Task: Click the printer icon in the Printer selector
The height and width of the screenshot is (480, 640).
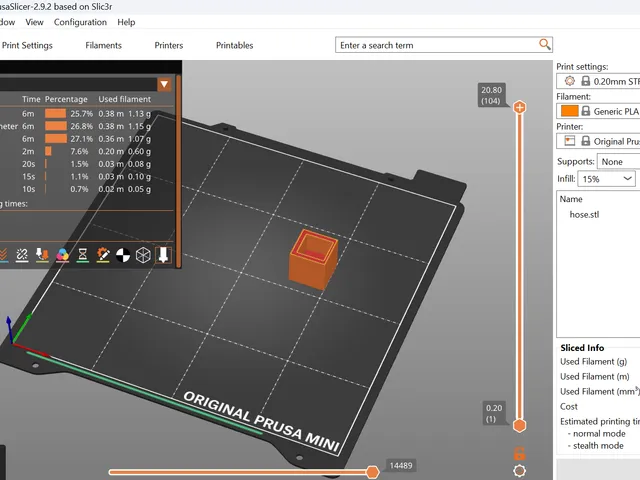Action: (570, 141)
